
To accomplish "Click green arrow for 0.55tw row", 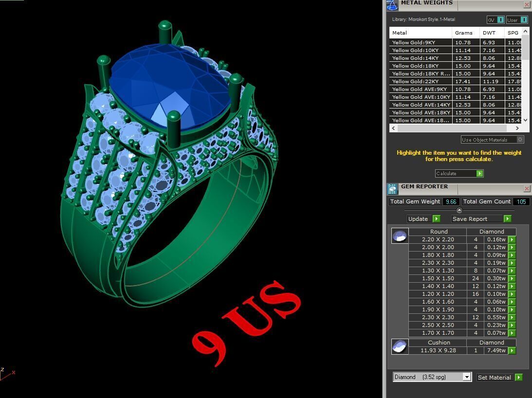I will coord(512,318).
